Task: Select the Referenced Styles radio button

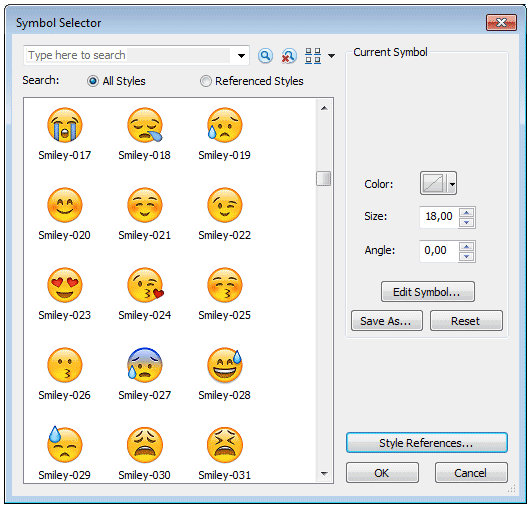Action: point(206,81)
